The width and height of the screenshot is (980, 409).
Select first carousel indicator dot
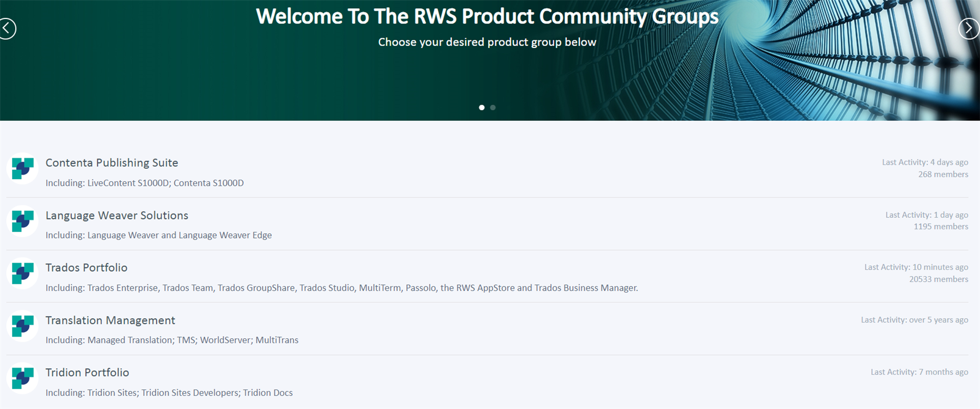pos(481,107)
